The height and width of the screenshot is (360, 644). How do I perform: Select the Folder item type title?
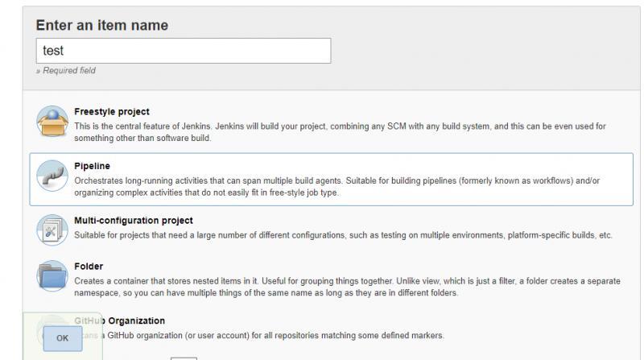pos(89,267)
